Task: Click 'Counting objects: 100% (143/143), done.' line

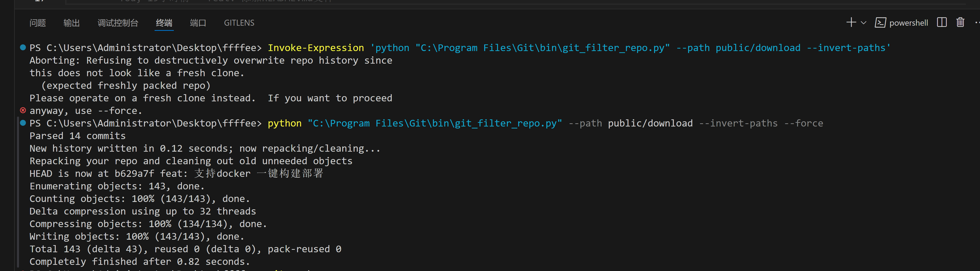Action: click(x=140, y=198)
